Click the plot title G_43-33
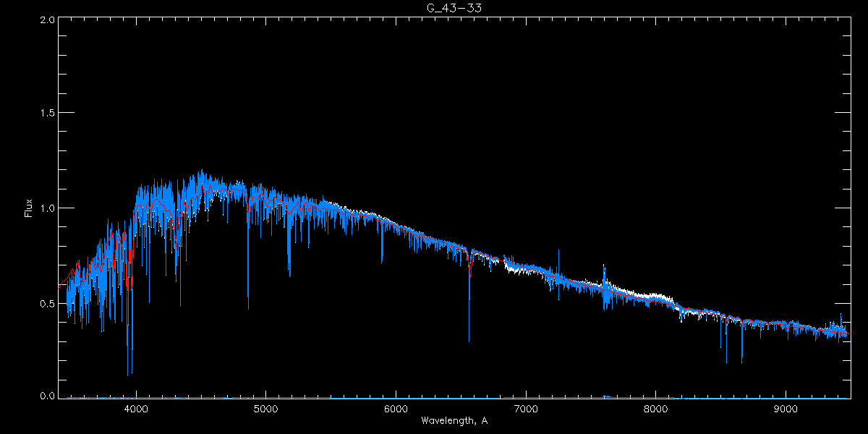The height and width of the screenshot is (434, 868). coord(454,8)
